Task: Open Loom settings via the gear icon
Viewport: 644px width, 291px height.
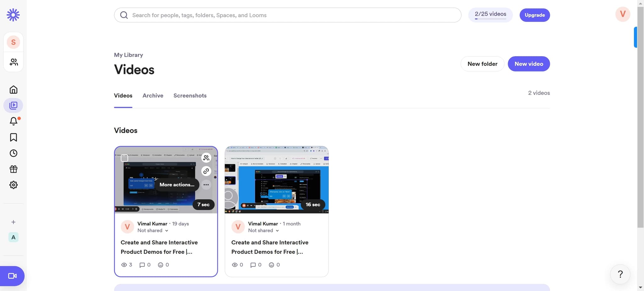Action: pyautogui.click(x=13, y=185)
